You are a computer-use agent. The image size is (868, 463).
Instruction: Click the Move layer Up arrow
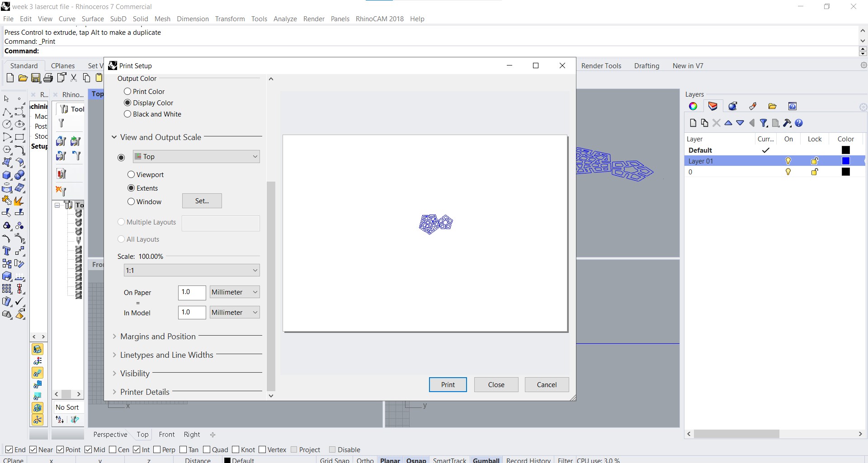(x=728, y=123)
